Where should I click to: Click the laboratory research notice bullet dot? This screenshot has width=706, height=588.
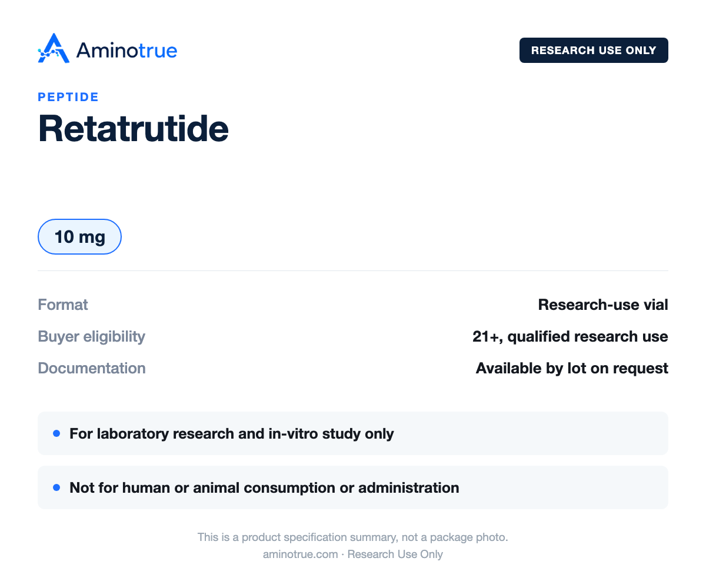click(56, 433)
